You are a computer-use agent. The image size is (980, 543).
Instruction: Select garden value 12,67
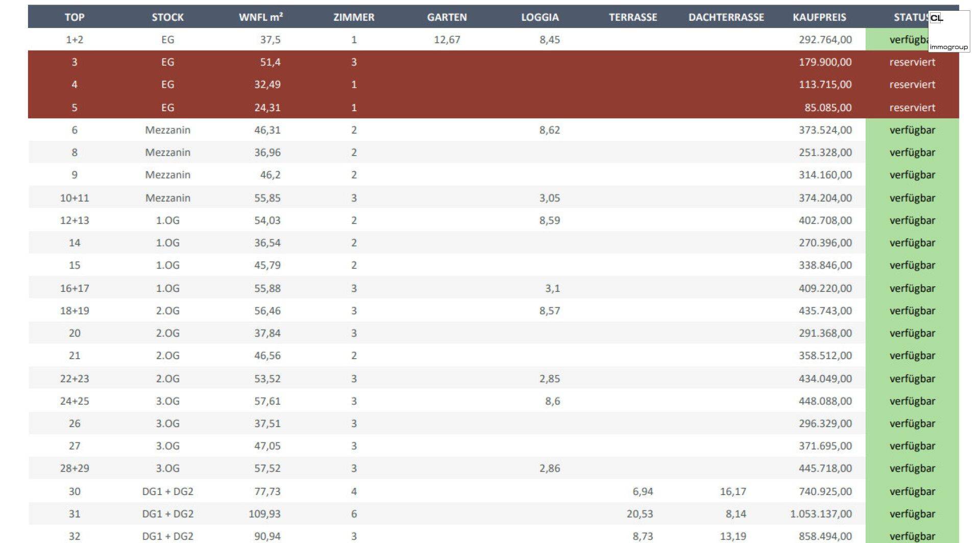tap(447, 40)
